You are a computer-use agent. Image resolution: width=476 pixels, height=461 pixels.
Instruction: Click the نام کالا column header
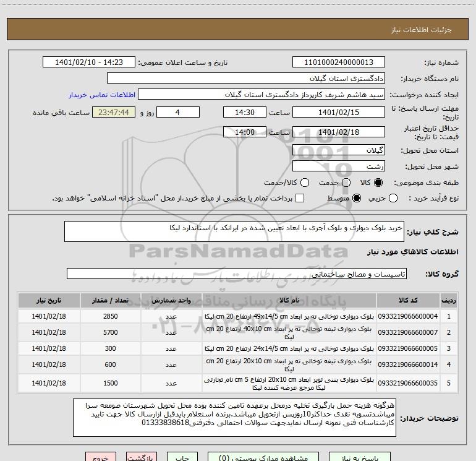(289, 301)
